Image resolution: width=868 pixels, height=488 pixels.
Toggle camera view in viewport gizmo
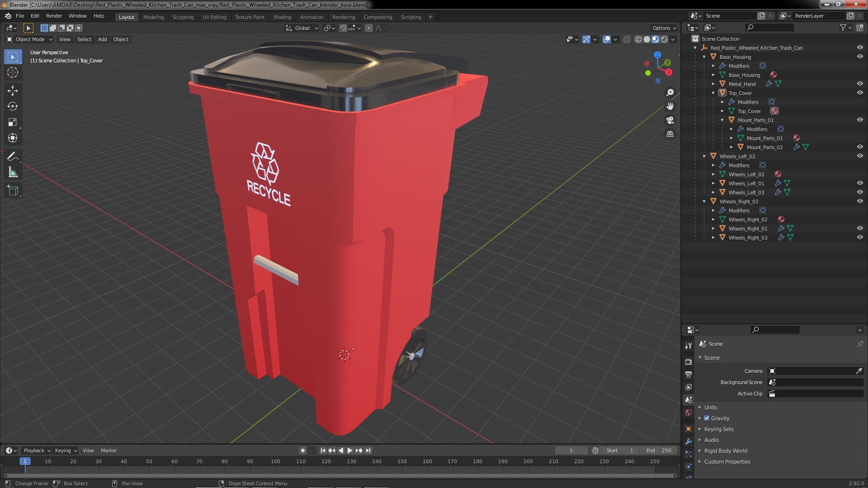pyautogui.click(x=670, y=120)
